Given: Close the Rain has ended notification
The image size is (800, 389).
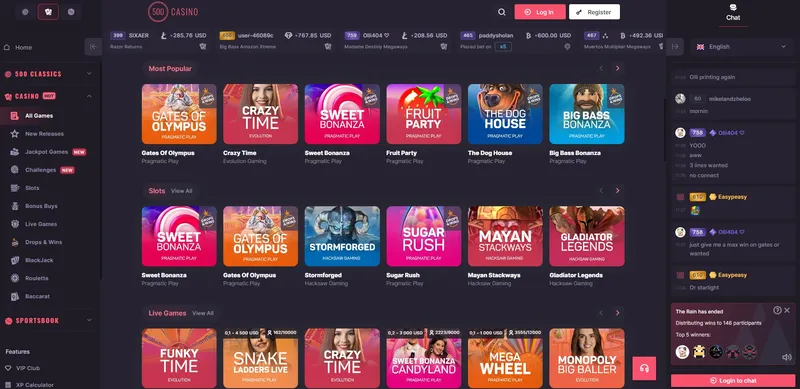Looking at the screenshot, I should [787, 310].
